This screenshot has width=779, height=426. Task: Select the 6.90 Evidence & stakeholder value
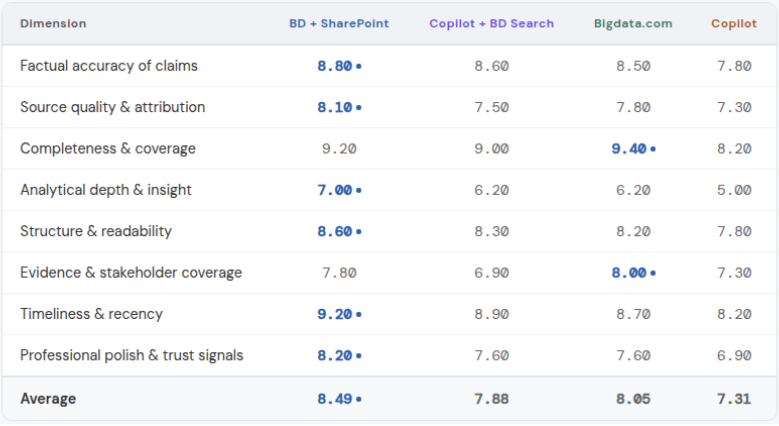(491, 272)
